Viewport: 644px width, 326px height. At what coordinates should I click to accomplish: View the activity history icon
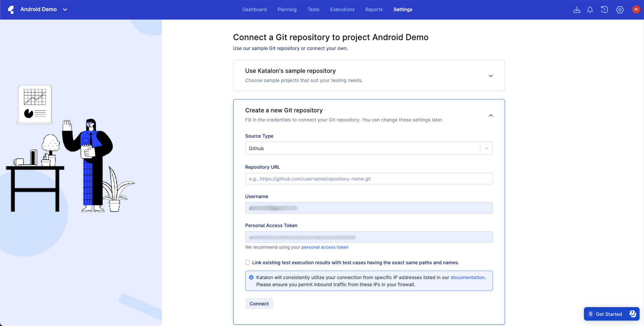click(604, 10)
